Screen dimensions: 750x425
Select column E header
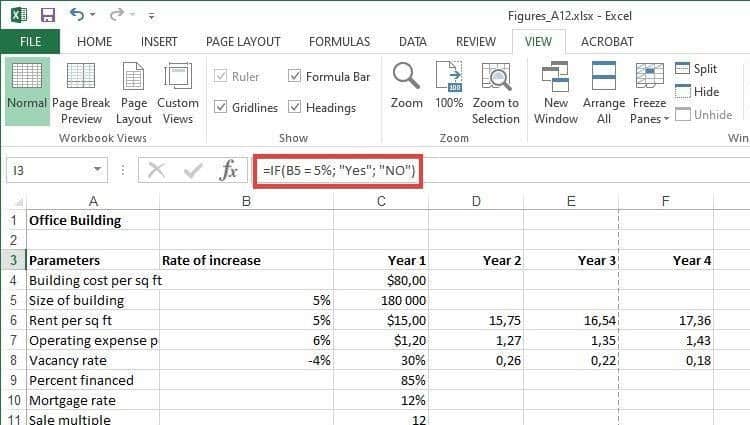pyautogui.click(x=571, y=201)
